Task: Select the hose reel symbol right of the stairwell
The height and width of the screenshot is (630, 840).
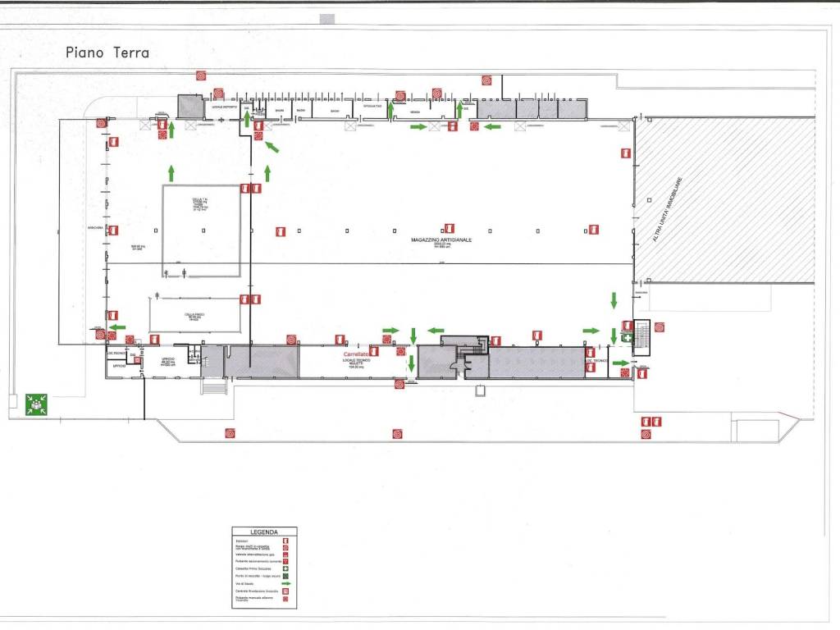Action: 660,327
